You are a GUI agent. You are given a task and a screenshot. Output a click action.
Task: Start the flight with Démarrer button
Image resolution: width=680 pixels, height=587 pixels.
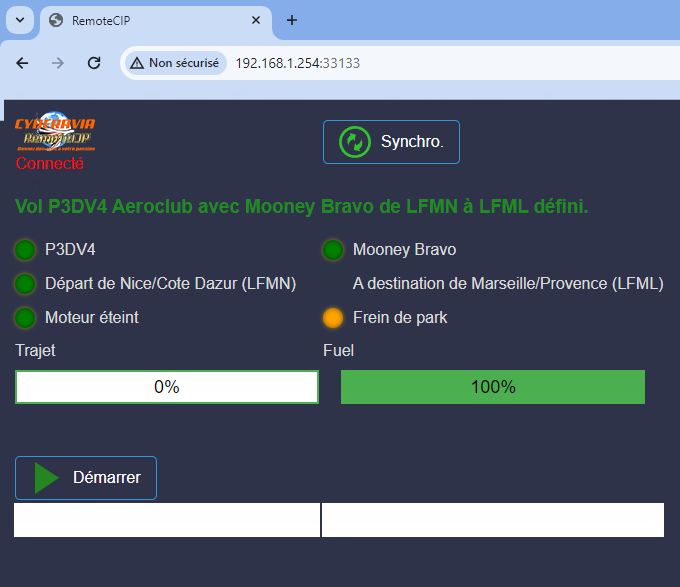(86, 478)
